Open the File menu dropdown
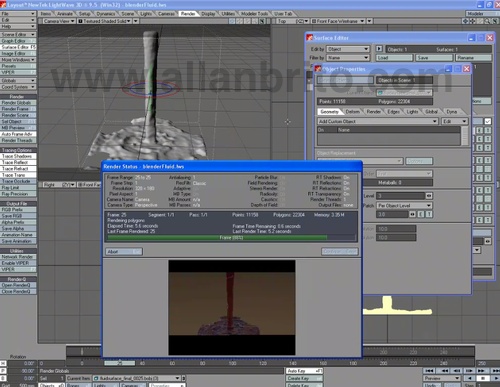The height and width of the screenshot is (387, 500). (18, 14)
